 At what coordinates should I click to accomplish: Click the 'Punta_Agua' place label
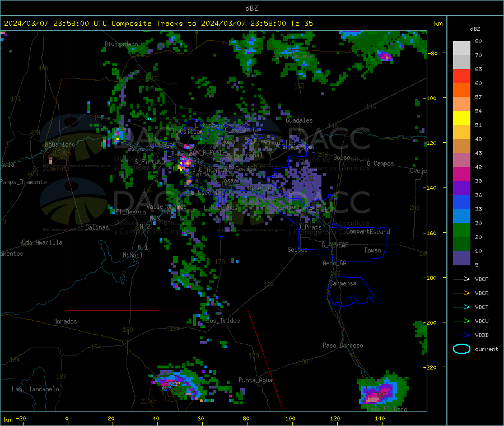(x=255, y=380)
